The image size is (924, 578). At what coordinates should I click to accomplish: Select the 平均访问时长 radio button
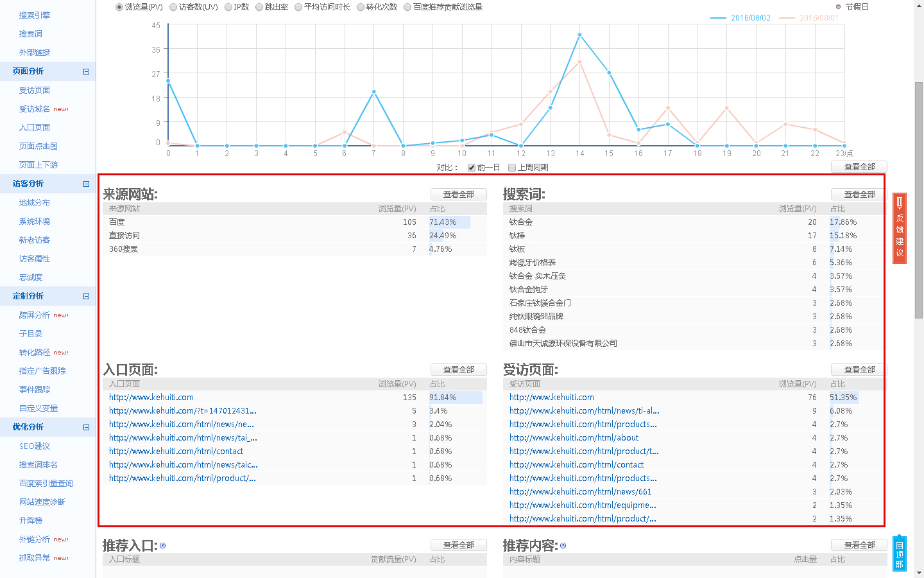coord(298,7)
